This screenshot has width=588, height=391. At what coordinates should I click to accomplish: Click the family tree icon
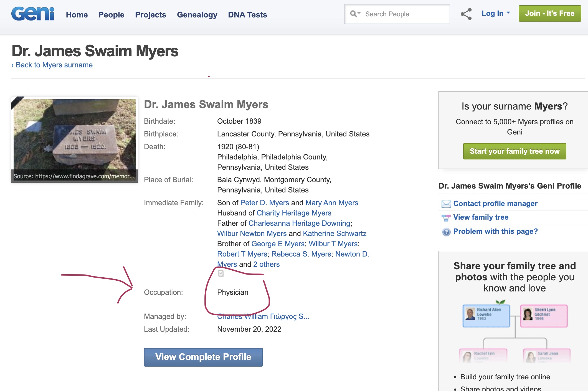(x=446, y=218)
